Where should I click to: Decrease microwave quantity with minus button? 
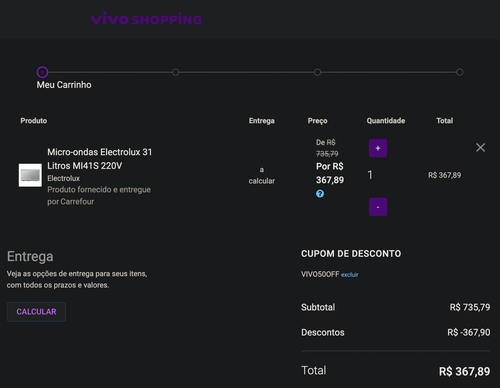pos(378,207)
